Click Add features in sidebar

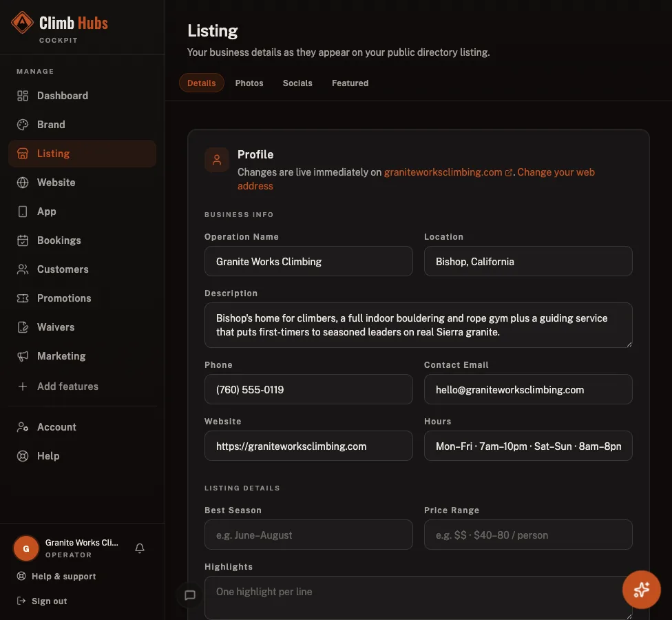83,386
